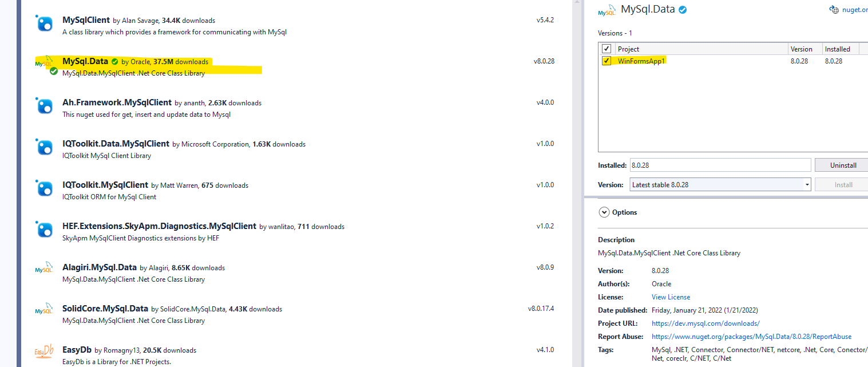Viewport: 868px width, 367px height.
Task: Click the IQToolkit.Data.MySqlClient package icon
Action: (x=44, y=147)
